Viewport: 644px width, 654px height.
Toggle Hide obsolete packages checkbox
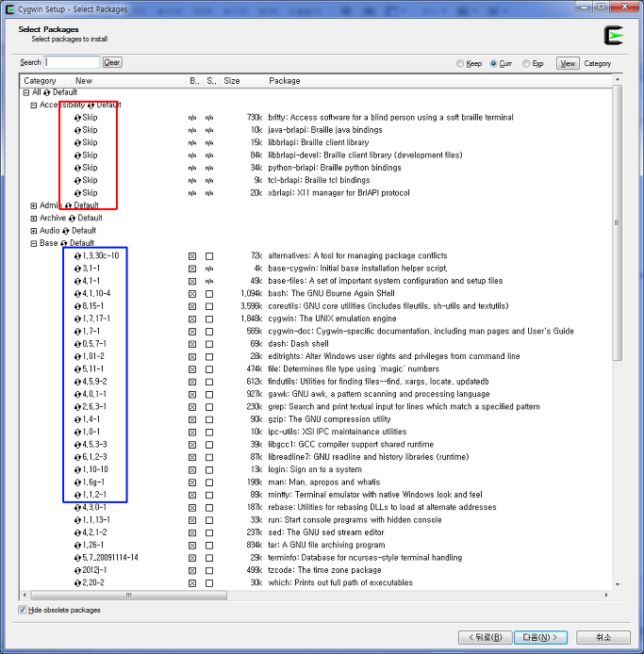23,610
